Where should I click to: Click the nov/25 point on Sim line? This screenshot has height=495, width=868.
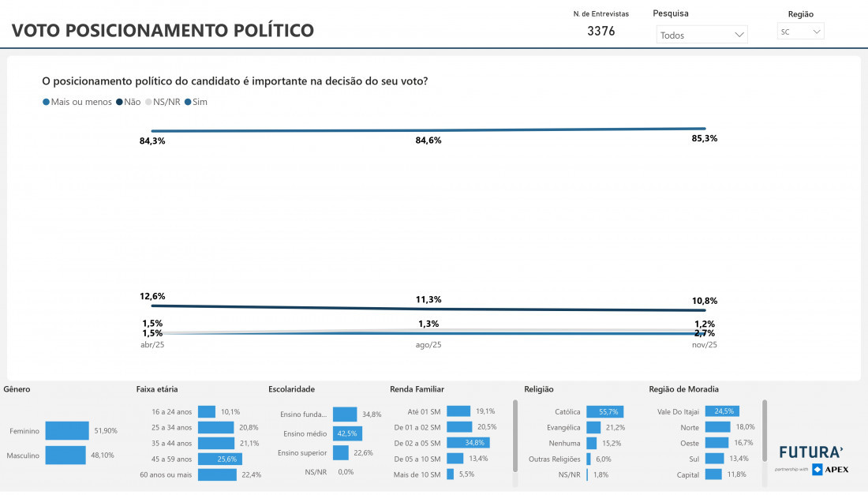pos(705,129)
